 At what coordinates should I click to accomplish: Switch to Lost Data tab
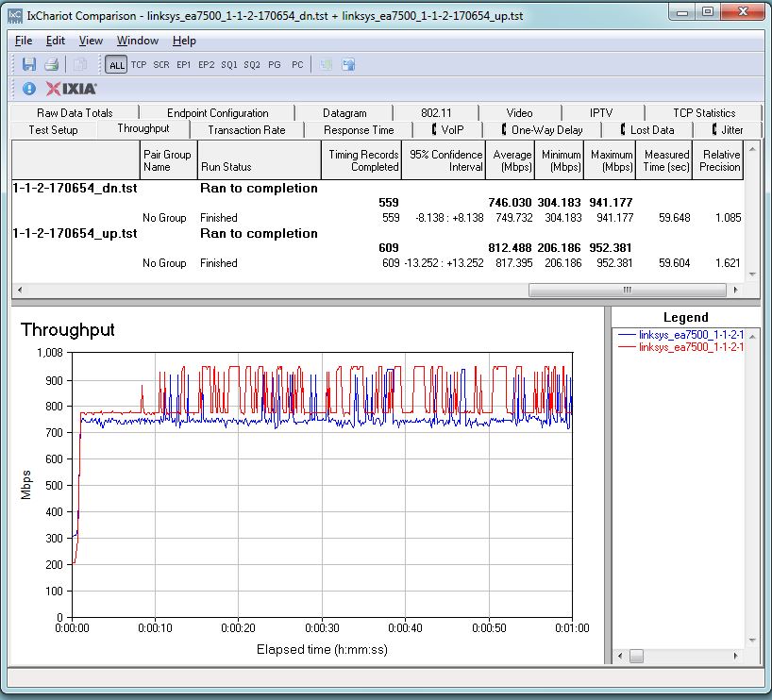coord(646,130)
